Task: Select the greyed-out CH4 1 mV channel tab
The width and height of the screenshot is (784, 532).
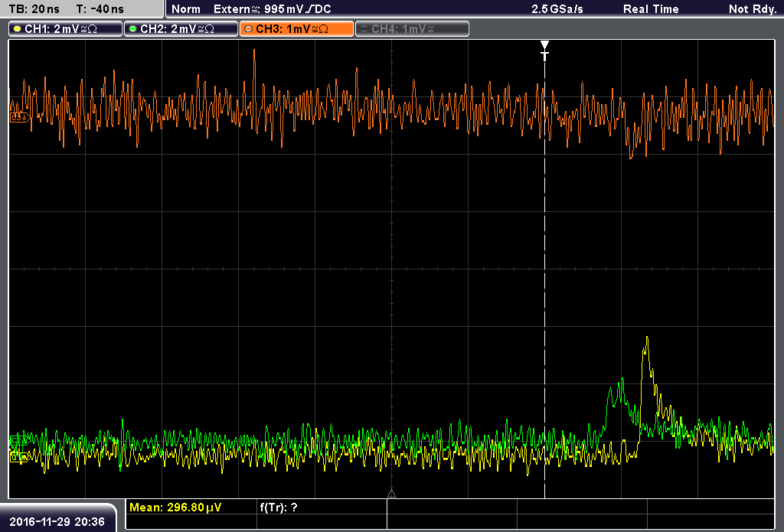Action: 412,29
